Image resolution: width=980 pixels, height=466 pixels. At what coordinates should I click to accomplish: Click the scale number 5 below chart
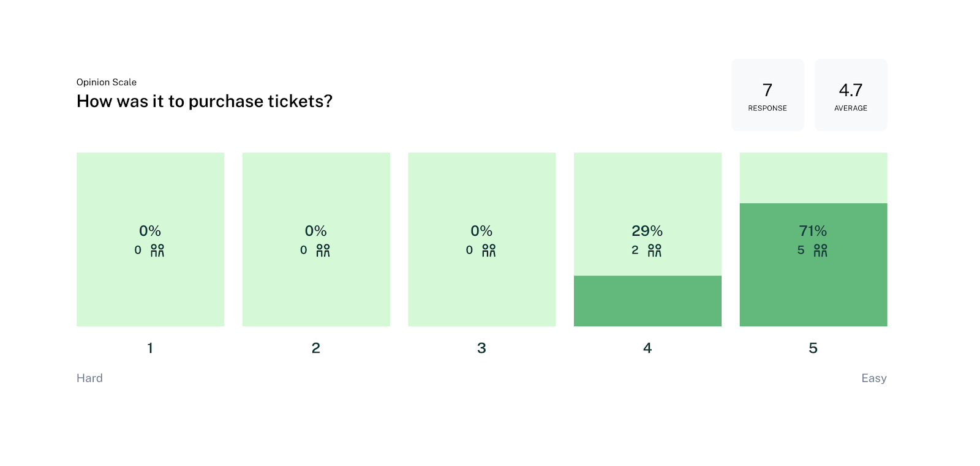(x=813, y=348)
